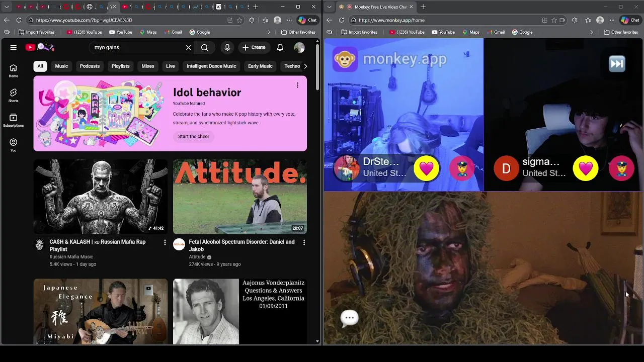This screenshot has height=362, width=644.
Task: Open the You section in sidebar
Action: click(14, 145)
